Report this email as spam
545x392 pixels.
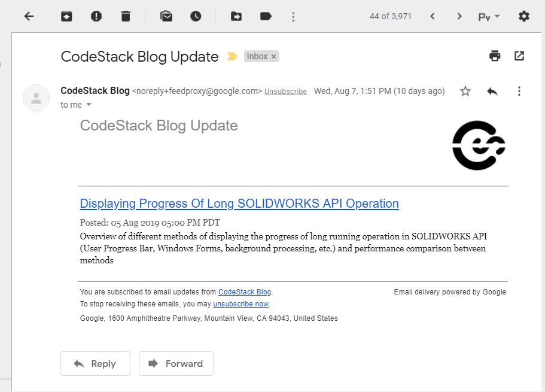pyautogui.click(x=96, y=16)
